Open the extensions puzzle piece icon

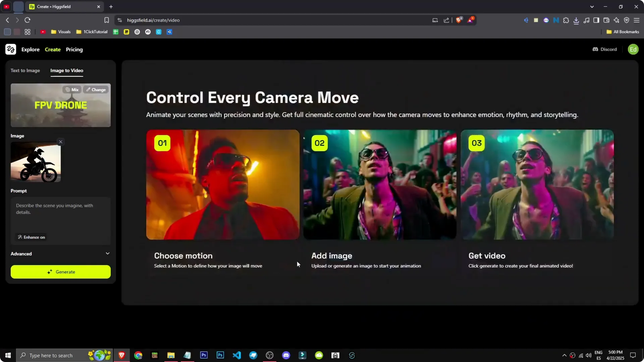(x=566, y=20)
